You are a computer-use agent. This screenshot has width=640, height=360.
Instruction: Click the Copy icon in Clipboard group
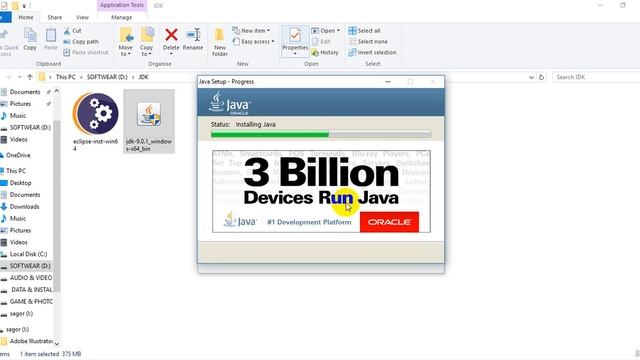tap(30, 39)
